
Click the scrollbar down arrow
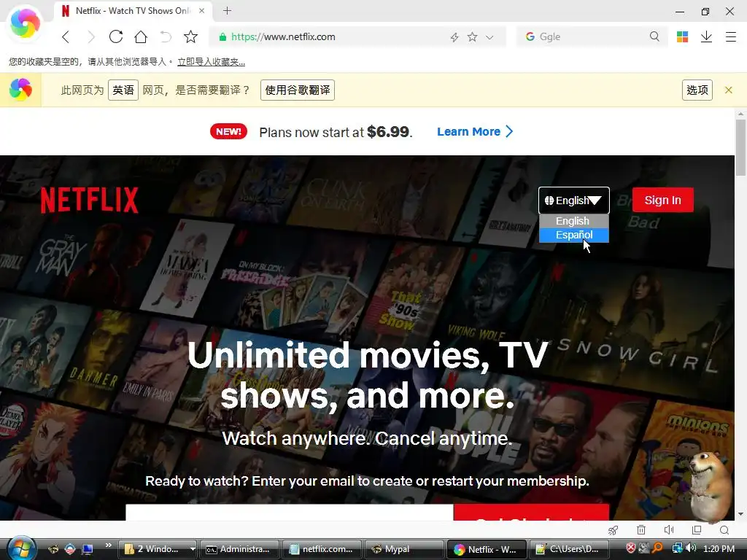tap(740, 514)
